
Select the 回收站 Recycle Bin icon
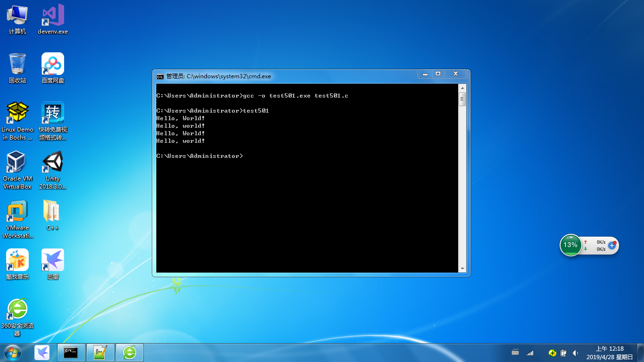[17, 69]
